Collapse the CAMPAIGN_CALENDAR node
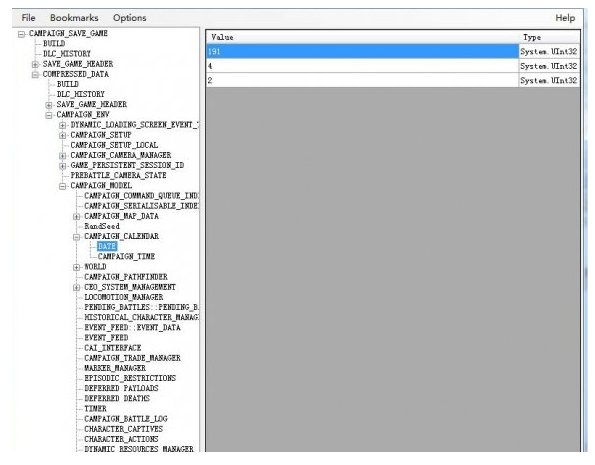The width and height of the screenshot is (595, 465). 76,237
